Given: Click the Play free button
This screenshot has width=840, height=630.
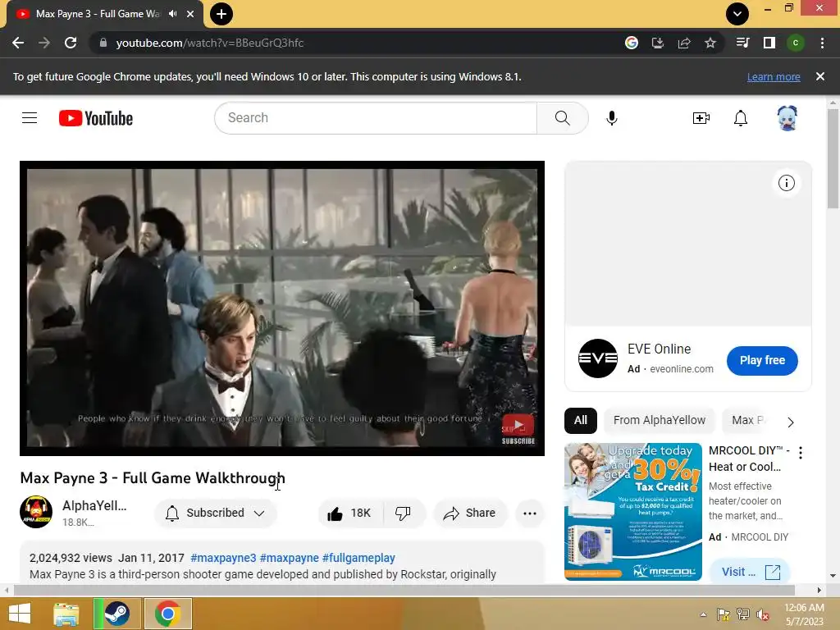Looking at the screenshot, I should pos(762,361).
